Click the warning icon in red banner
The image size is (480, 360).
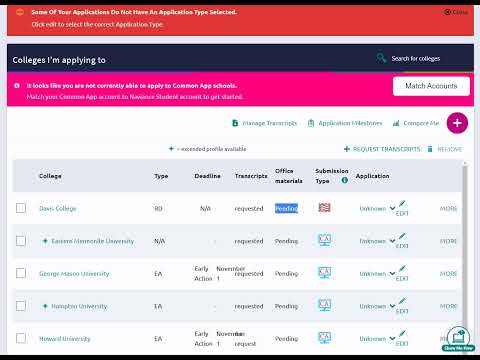click(x=20, y=12)
